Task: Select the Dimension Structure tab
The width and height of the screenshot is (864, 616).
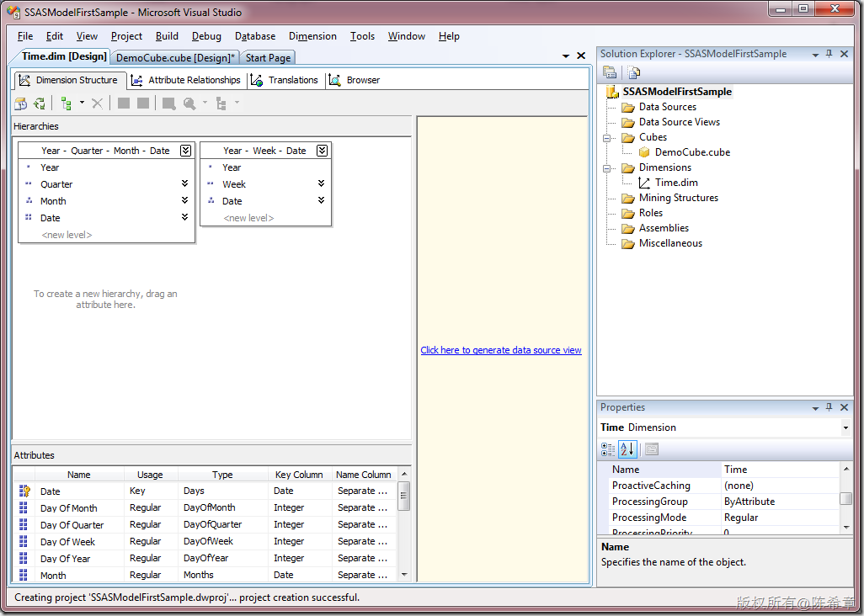Action: coord(69,80)
